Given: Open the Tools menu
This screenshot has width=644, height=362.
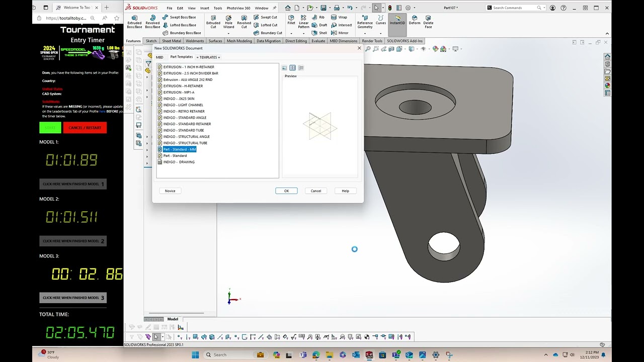Looking at the screenshot, I should pos(218,8).
